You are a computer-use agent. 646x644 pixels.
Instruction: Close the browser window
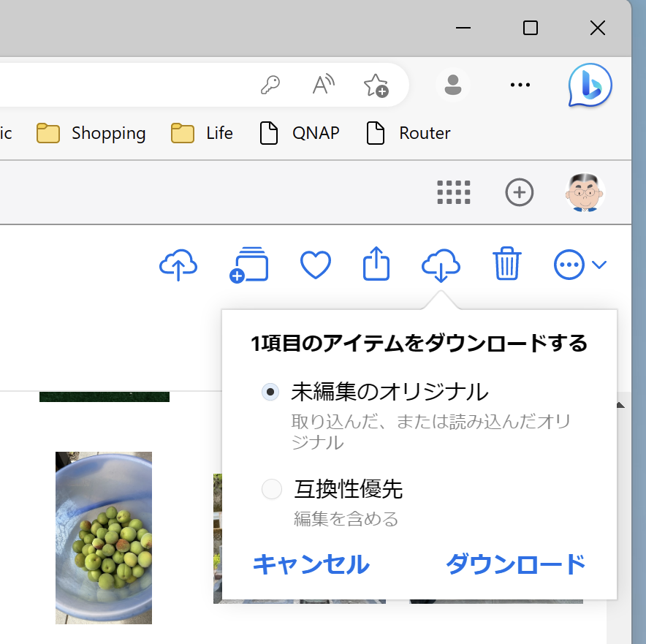[597, 28]
